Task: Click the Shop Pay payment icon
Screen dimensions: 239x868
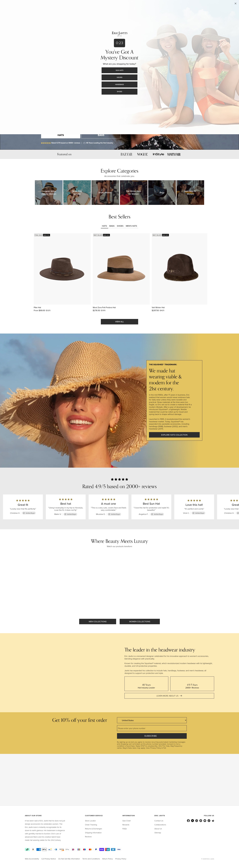Action: coord(102,849)
